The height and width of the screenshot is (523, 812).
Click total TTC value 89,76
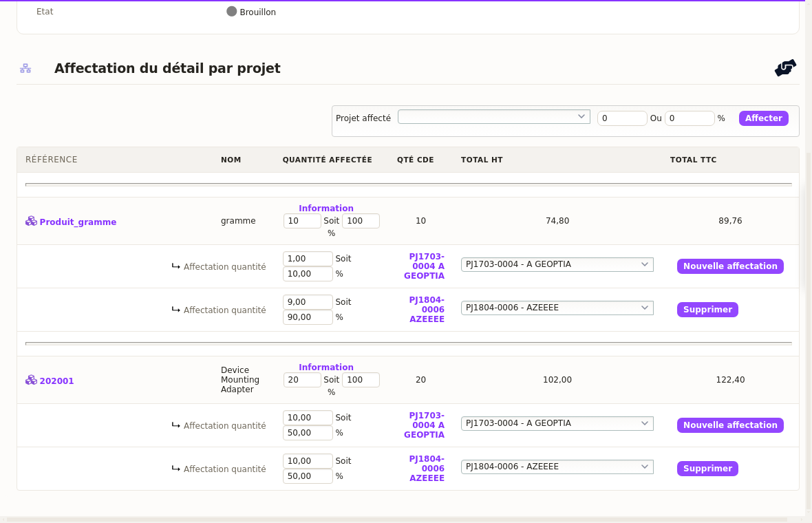(730, 221)
